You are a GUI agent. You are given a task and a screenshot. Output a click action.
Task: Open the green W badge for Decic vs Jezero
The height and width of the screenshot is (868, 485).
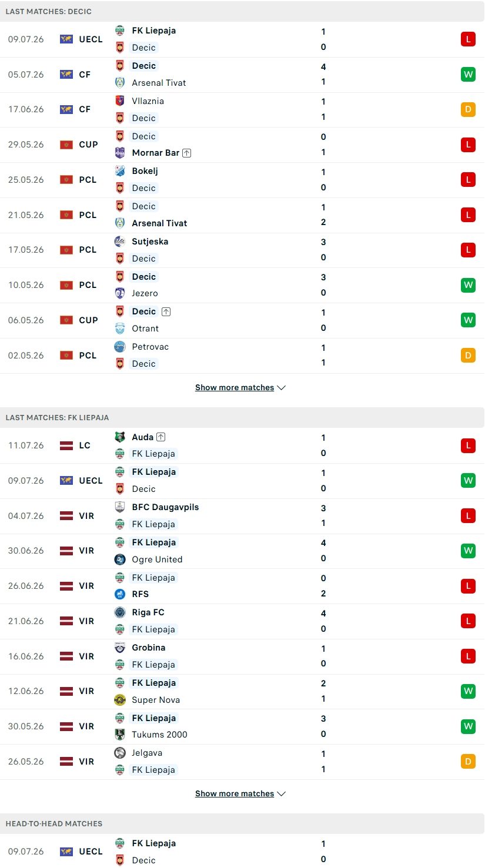[468, 285]
